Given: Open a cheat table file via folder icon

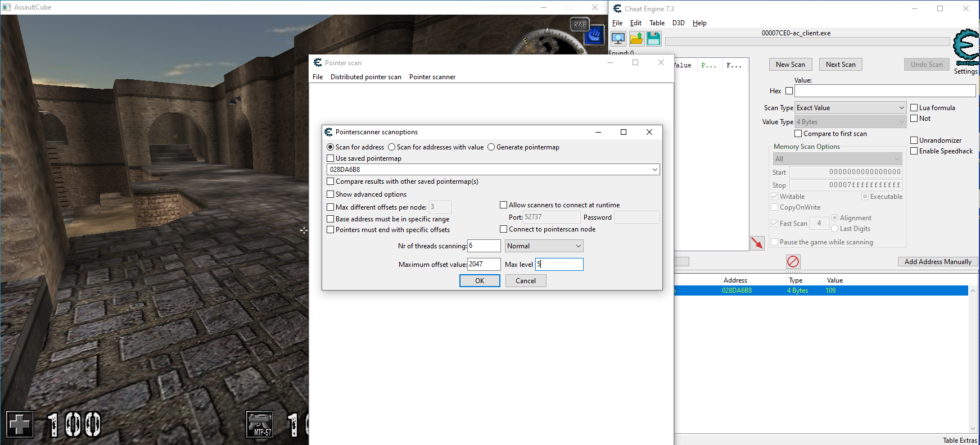Looking at the screenshot, I should [636, 38].
